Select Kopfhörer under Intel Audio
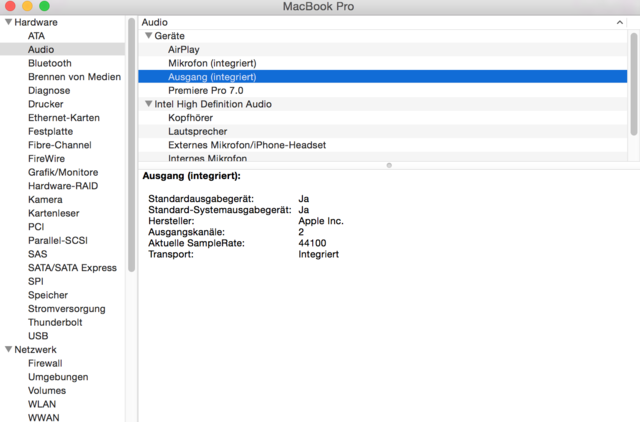640x422 pixels. pyautogui.click(x=382, y=118)
